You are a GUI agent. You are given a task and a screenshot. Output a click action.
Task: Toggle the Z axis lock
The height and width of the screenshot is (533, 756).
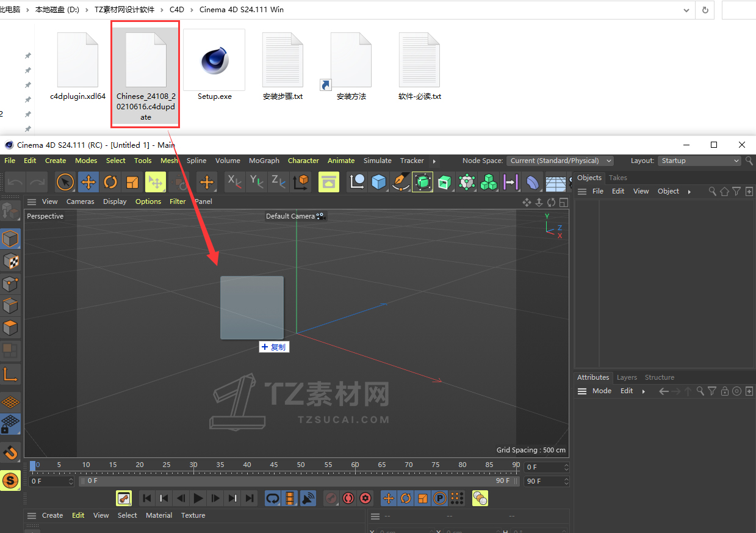click(x=278, y=182)
